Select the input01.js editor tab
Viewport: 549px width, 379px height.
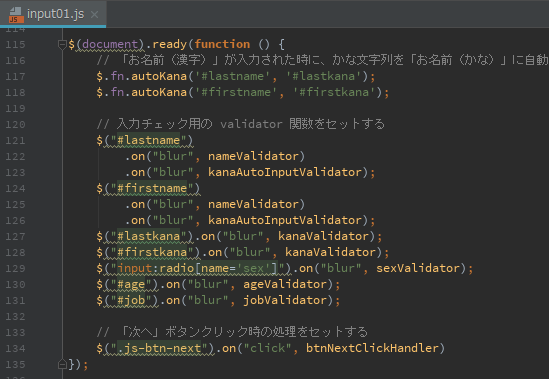click(53, 14)
